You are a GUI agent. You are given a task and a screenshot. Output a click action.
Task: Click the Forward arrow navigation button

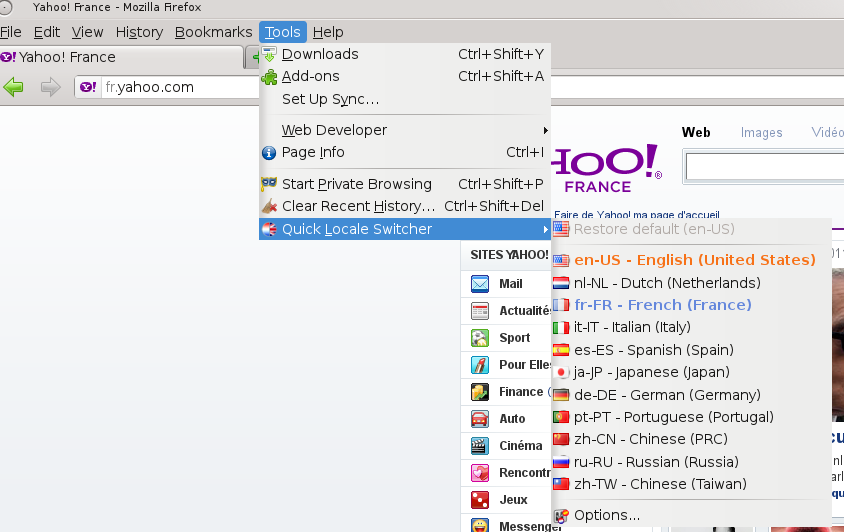pyautogui.click(x=50, y=87)
